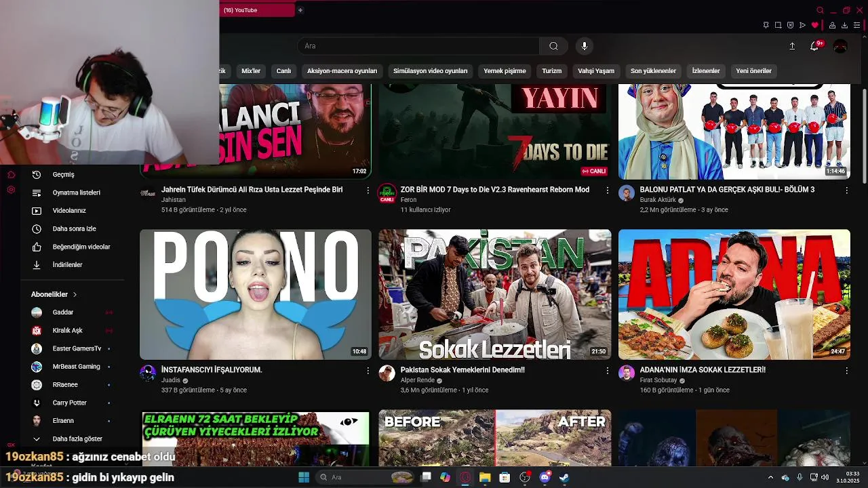Open the browser ad-blocker shield icon

click(x=790, y=25)
